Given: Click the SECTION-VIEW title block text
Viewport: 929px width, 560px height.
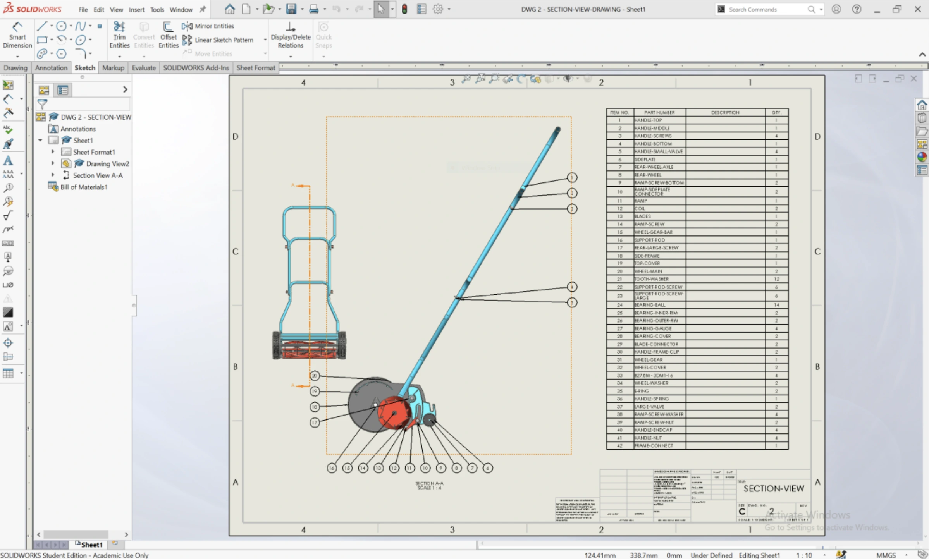Looking at the screenshot, I should pyautogui.click(x=774, y=489).
